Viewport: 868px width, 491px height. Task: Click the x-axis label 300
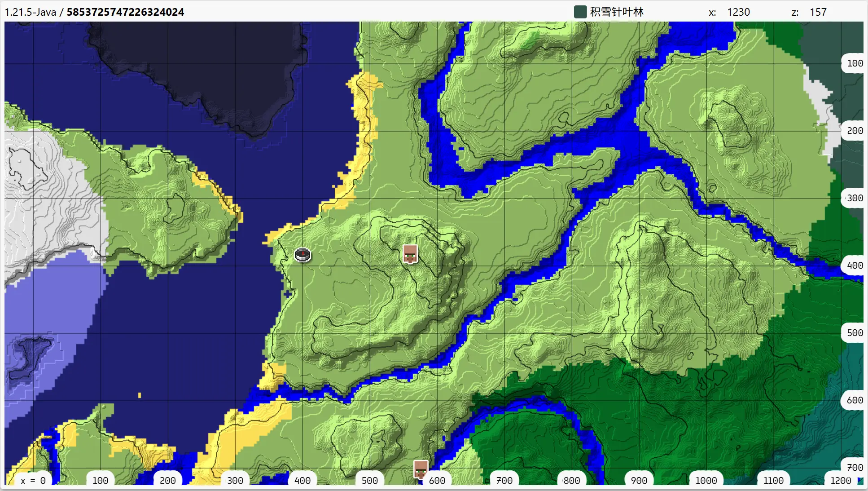pos(235,480)
